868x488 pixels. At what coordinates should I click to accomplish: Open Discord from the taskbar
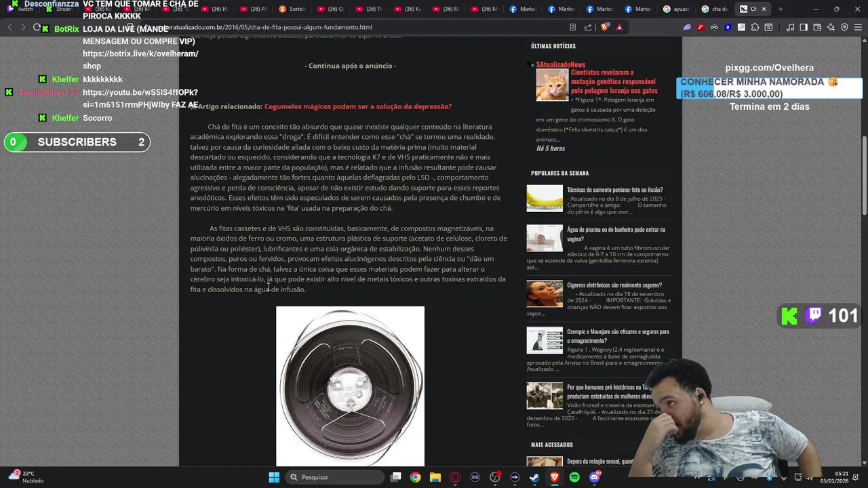tap(595, 477)
